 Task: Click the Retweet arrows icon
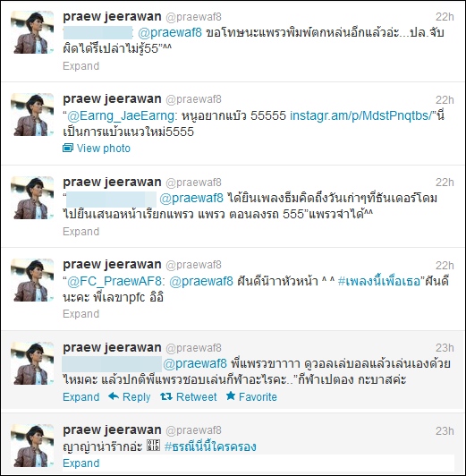pyautogui.click(x=166, y=396)
